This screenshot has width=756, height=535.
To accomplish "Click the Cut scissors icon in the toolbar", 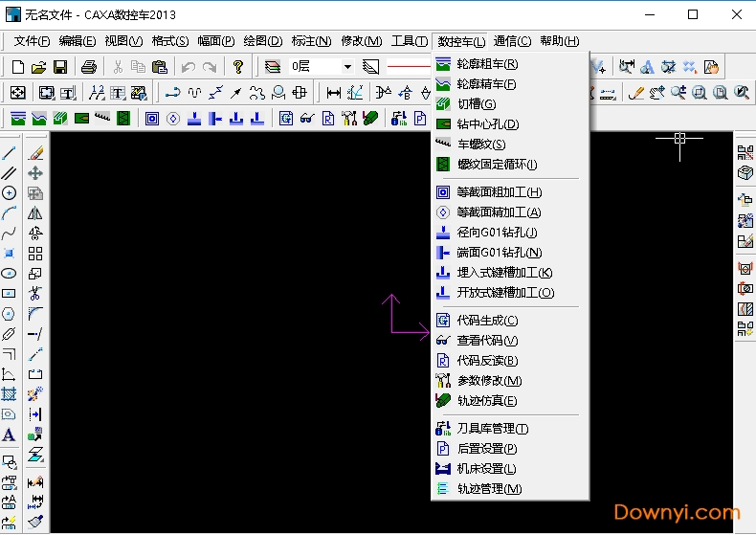I will pyautogui.click(x=118, y=67).
